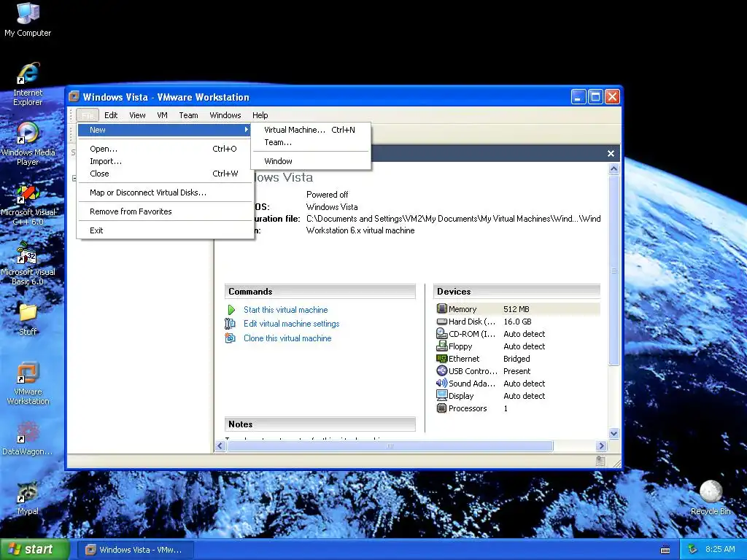Click the Edit virtual machine settings icon

click(230, 324)
